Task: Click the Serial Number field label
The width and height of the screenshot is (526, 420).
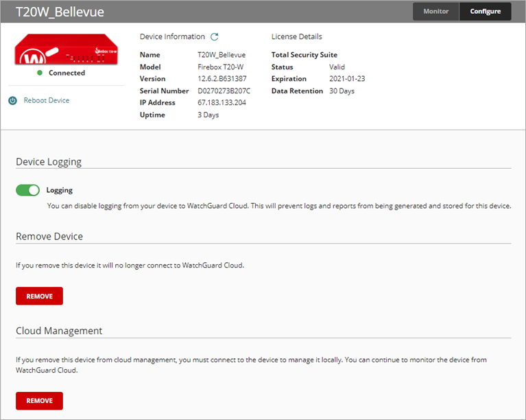Action: click(164, 91)
